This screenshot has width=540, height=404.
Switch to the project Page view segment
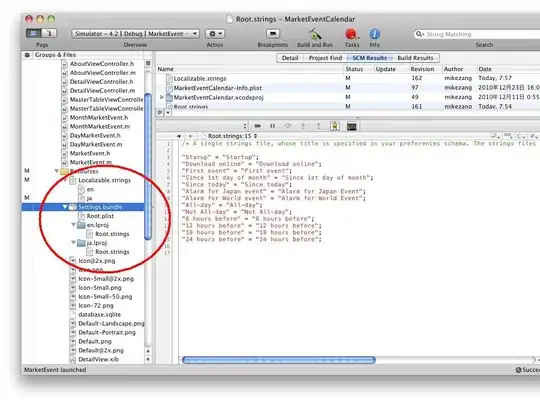point(33,33)
